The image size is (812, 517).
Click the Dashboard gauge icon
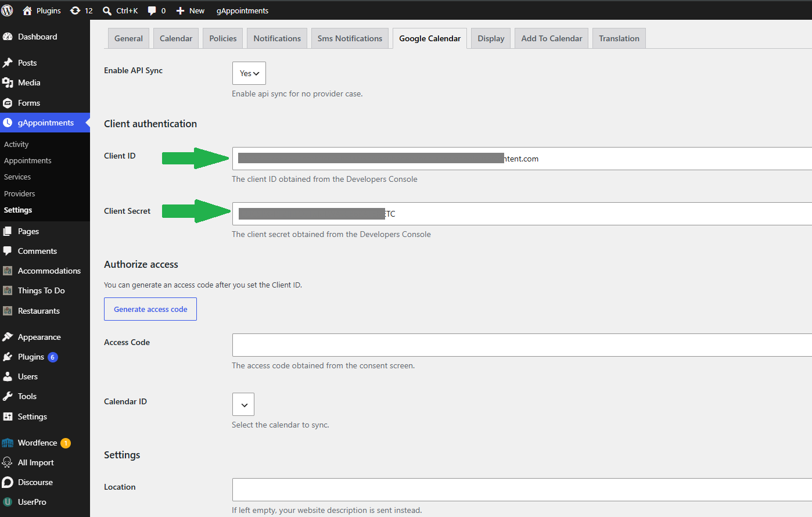tap(8, 37)
